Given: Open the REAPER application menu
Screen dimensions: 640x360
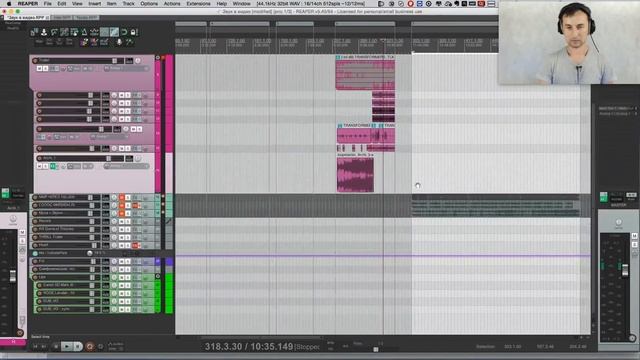Looking at the screenshot, I should click(28, 4).
